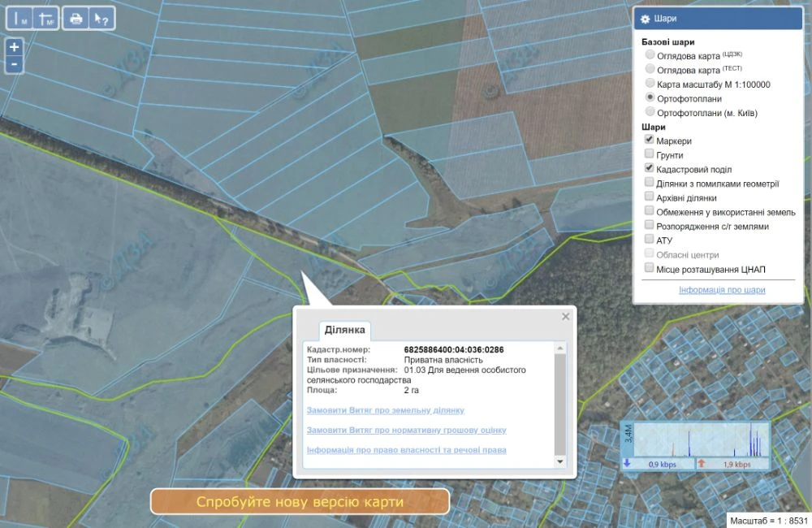Open Інформація про шари link
Image resolution: width=812 pixels, height=528 pixels.
(722, 290)
